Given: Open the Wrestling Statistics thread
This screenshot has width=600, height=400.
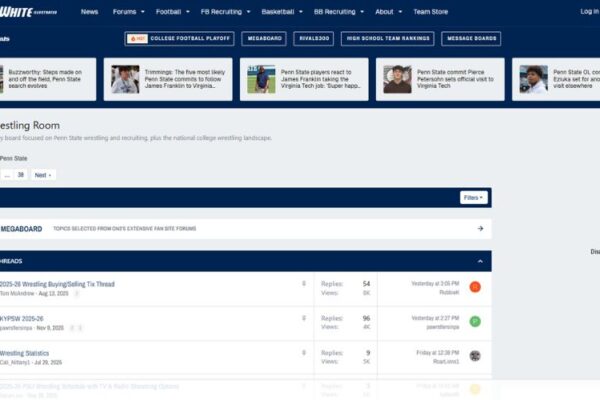Looking at the screenshot, I should click(24, 353).
